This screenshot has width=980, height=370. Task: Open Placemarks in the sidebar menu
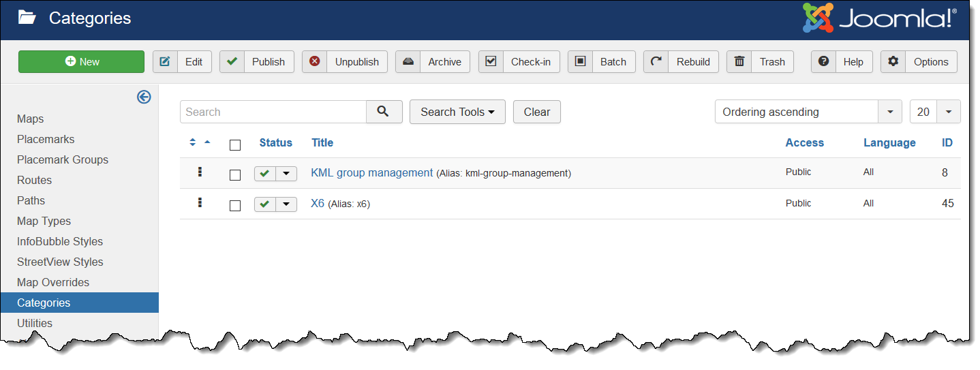46,139
